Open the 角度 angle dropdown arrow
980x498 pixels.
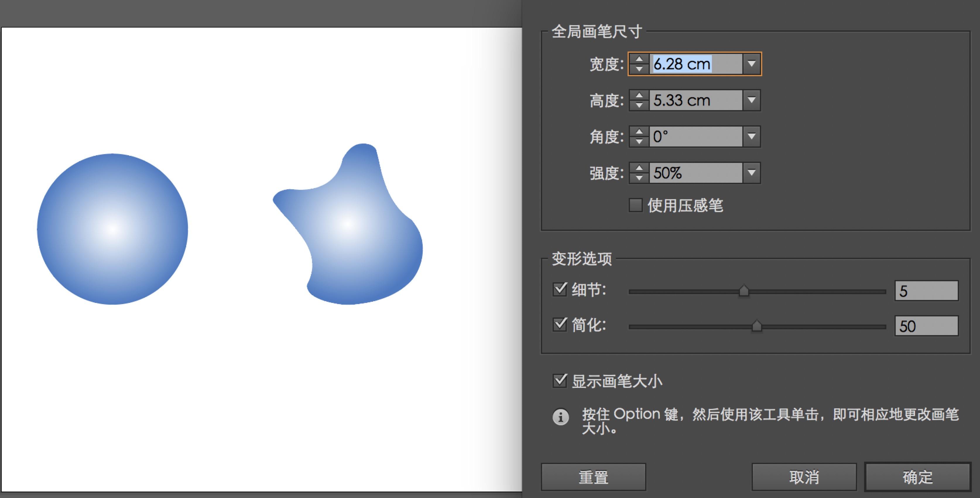[751, 137]
